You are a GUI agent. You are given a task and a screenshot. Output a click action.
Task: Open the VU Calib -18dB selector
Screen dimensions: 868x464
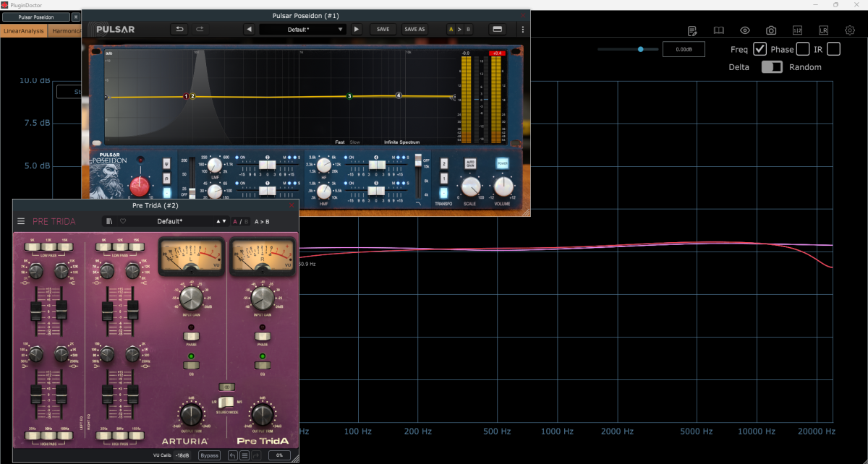click(182, 455)
